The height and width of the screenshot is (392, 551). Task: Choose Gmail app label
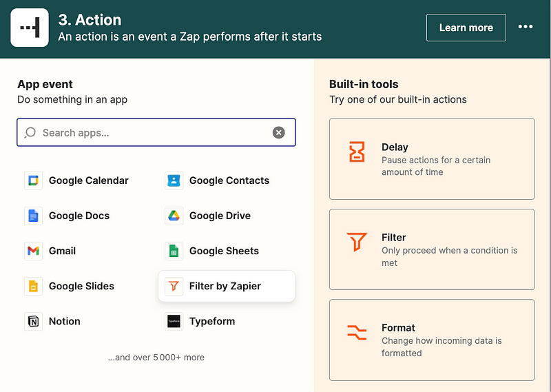click(x=62, y=251)
